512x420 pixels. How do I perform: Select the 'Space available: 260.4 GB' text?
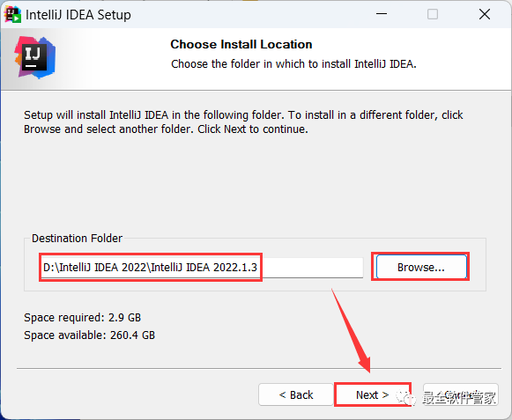(x=90, y=335)
